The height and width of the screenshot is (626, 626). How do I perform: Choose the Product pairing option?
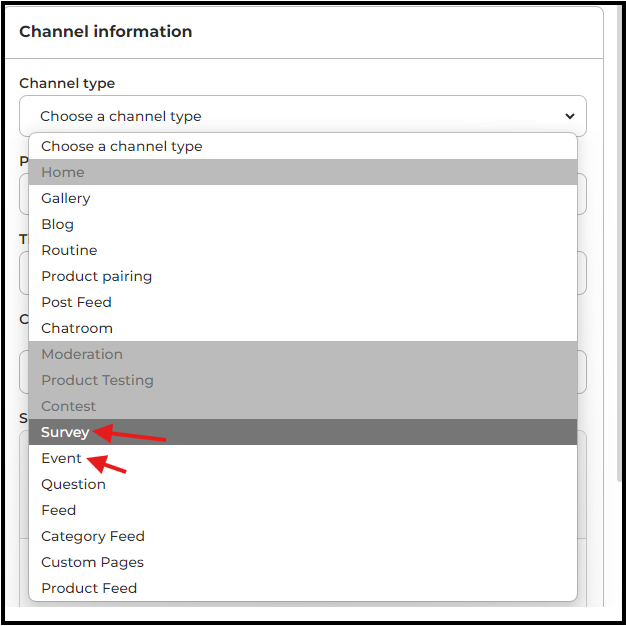click(303, 276)
